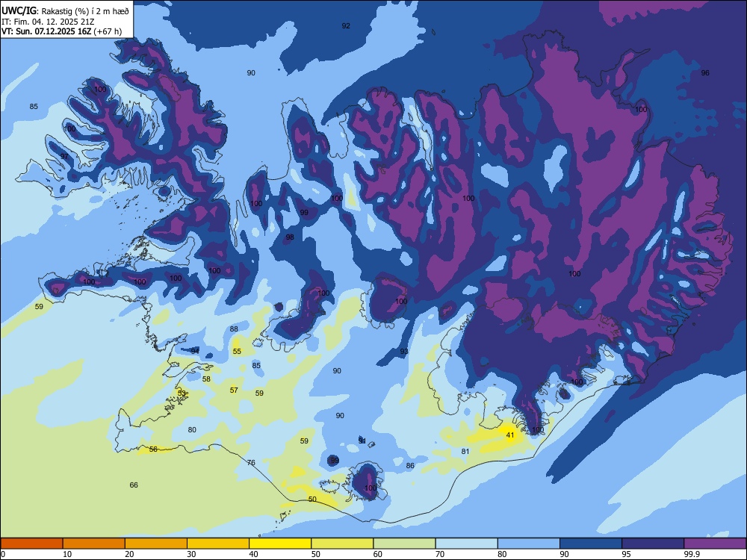Click the purple 99.9 legend swatch
This screenshot has width=747, height=560.
pyautogui.click(x=715, y=544)
